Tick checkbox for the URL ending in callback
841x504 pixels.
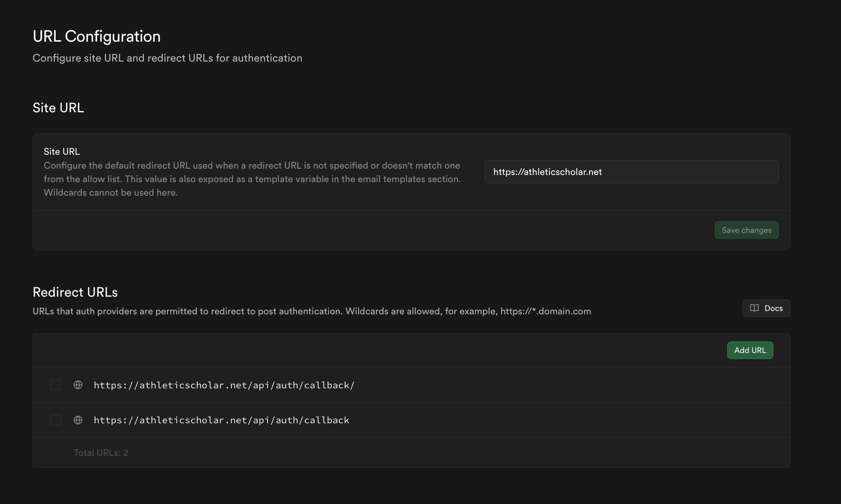pyautogui.click(x=56, y=420)
